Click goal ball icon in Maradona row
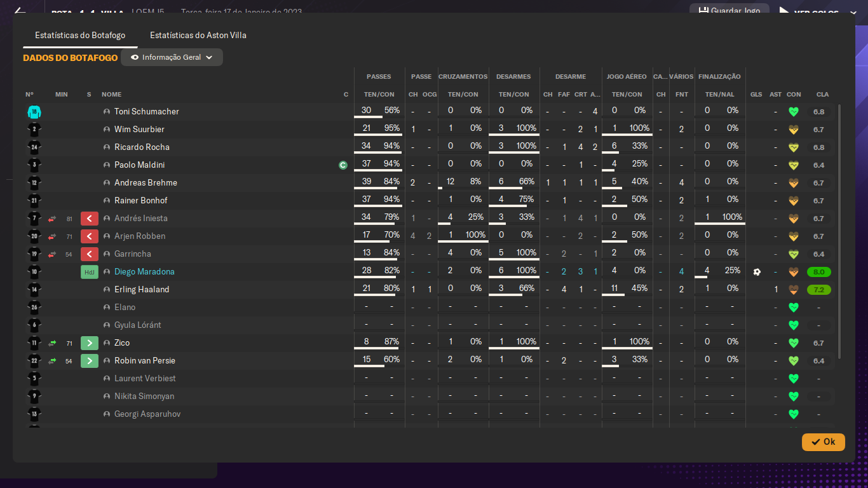Screen dimensions: 868x488 (756, 272)
